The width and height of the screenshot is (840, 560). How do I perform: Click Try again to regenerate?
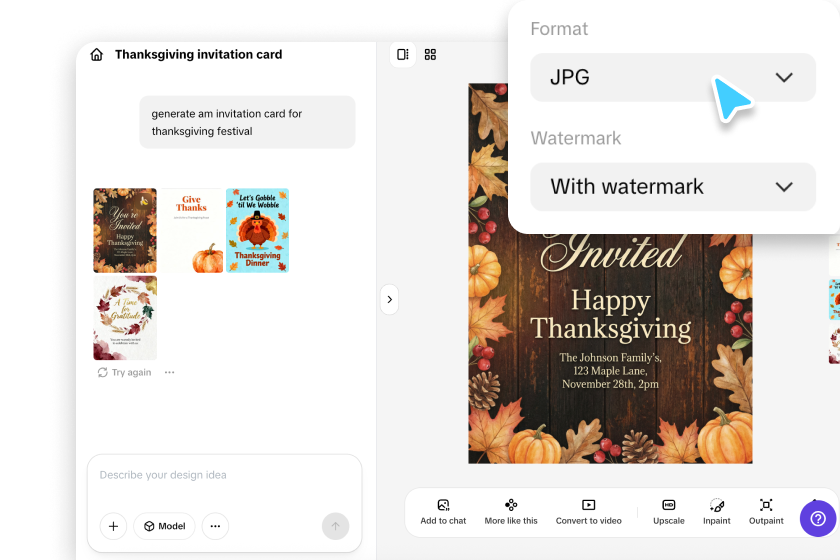click(124, 372)
